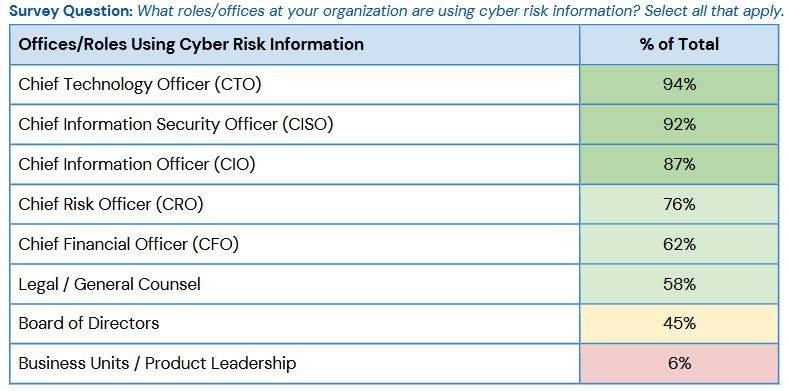Click the 'Offices/Roles Using Cyber Risk Information' header
The width and height of the screenshot is (789, 391).
click(191, 44)
